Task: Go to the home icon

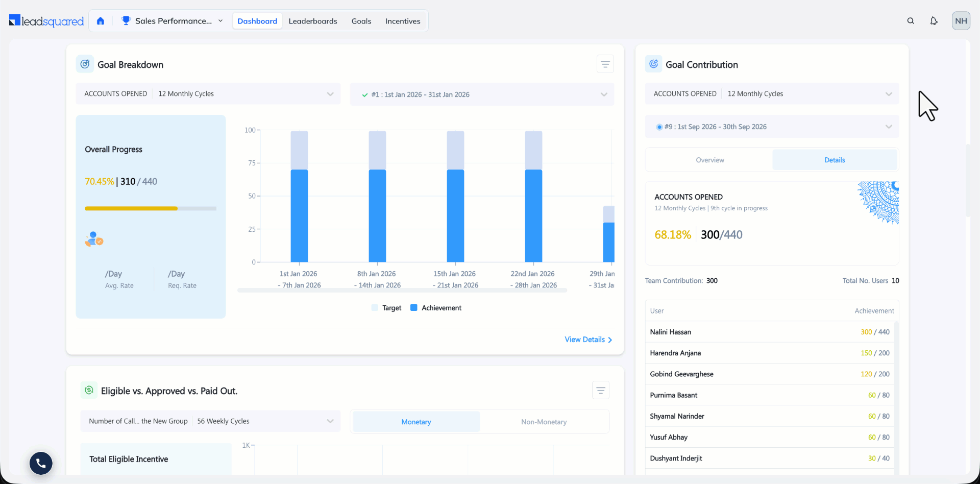Action: [101, 21]
